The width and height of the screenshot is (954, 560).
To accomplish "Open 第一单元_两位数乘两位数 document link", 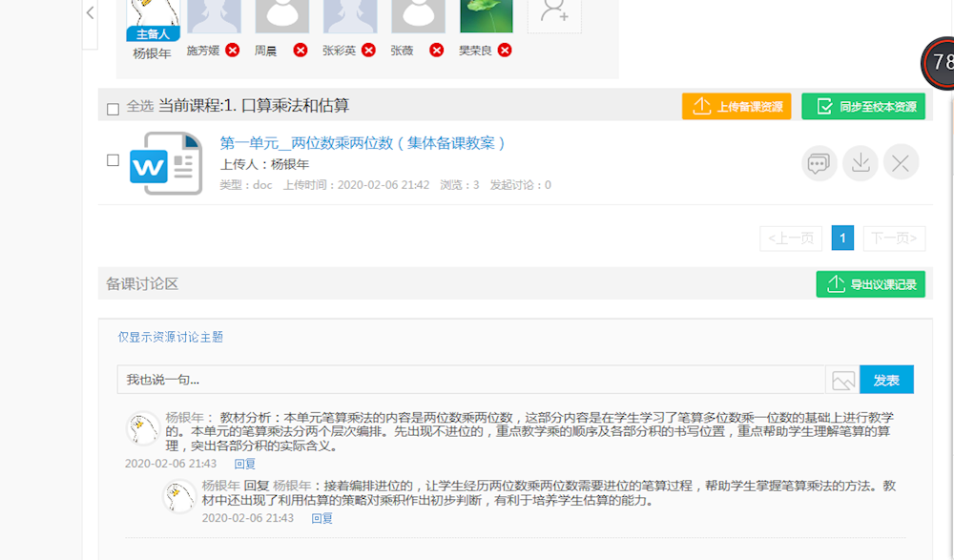I will [x=364, y=143].
